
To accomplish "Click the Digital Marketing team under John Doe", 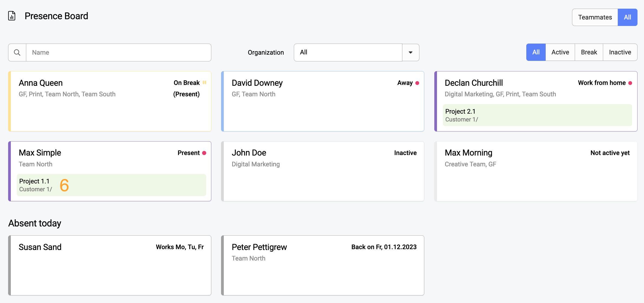I will pyautogui.click(x=256, y=164).
